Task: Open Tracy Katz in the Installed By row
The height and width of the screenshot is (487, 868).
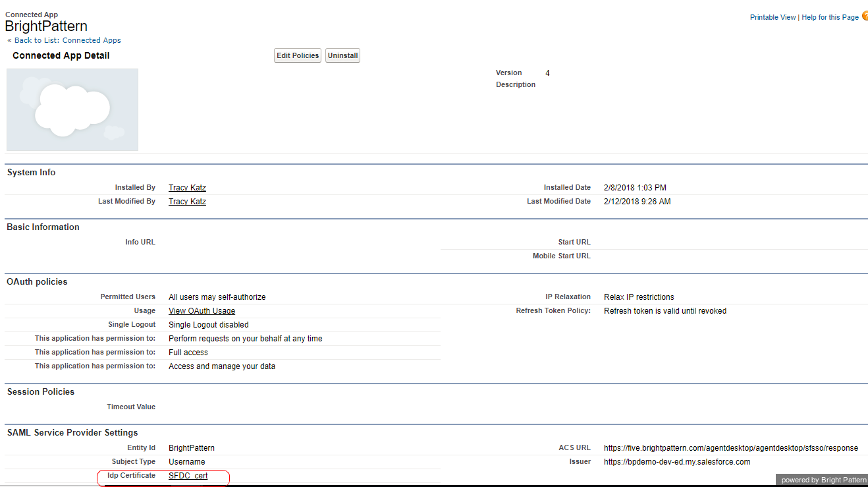Action: coord(187,188)
